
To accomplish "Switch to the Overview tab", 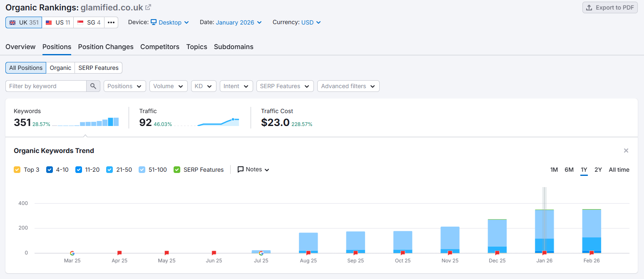I will point(20,47).
